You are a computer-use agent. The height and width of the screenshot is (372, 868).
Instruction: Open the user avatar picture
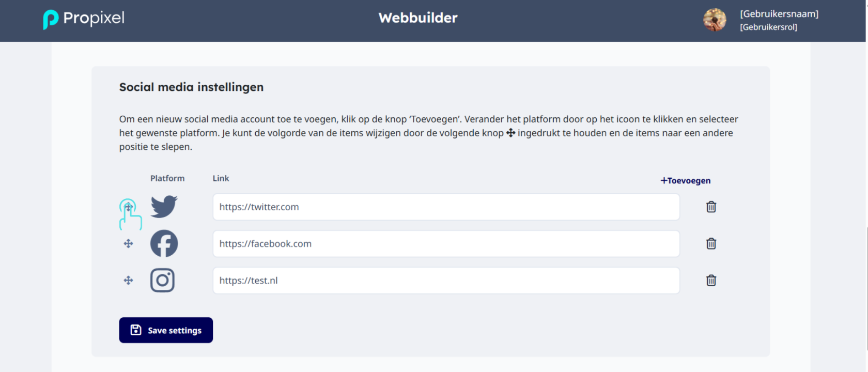point(715,20)
